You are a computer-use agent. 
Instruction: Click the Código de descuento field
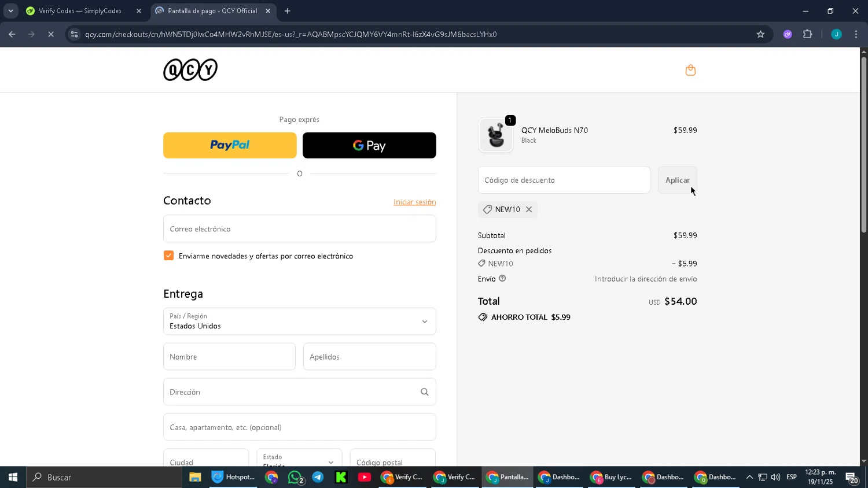click(x=564, y=180)
